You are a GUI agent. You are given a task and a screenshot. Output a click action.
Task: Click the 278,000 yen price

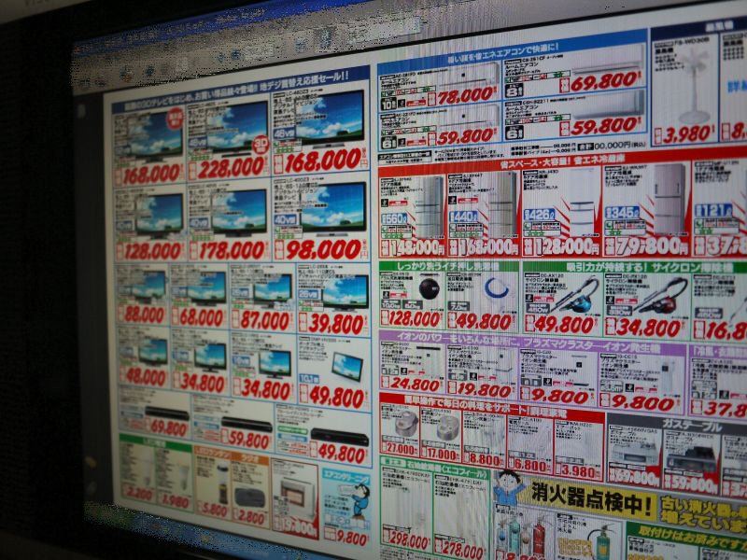coord(461,549)
